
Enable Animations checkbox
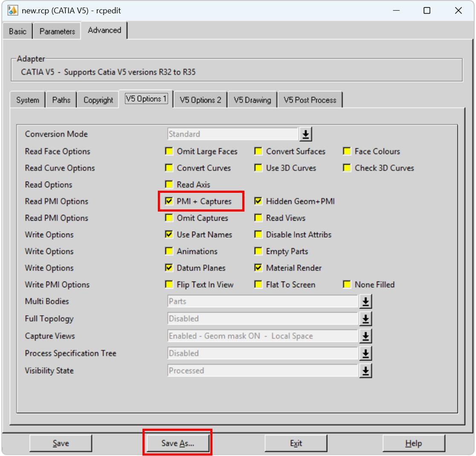tap(169, 251)
